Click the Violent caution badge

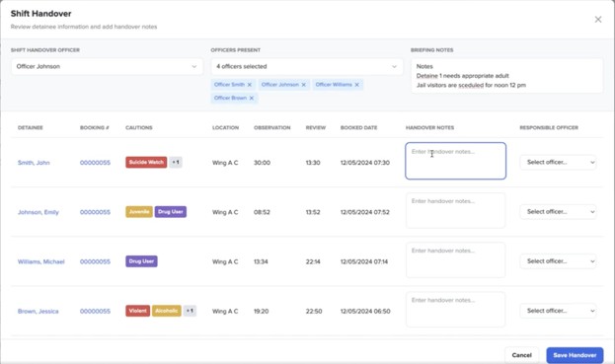pyautogui.click(x=137, y=311)
